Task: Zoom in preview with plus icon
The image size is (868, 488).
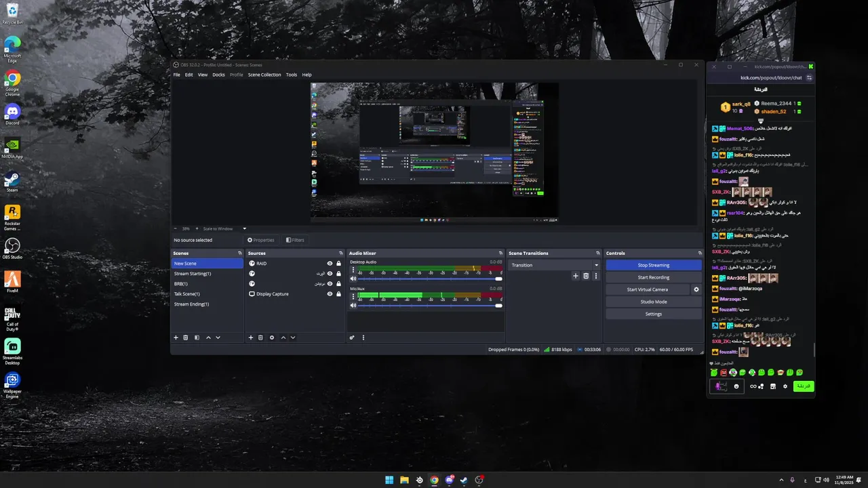Action: pyautogui.click(x=197, y=228)
